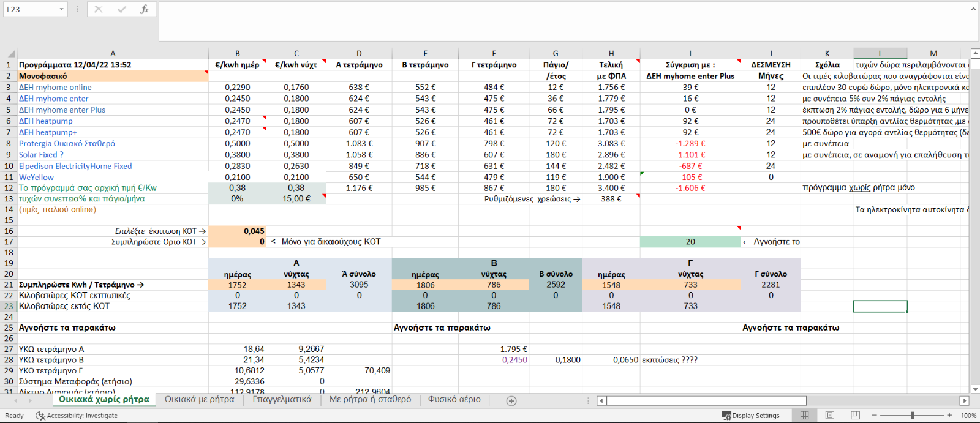Click the vertical scrollbar down arrow
Screen dimensions: 980x423
[x=974, y=389]
